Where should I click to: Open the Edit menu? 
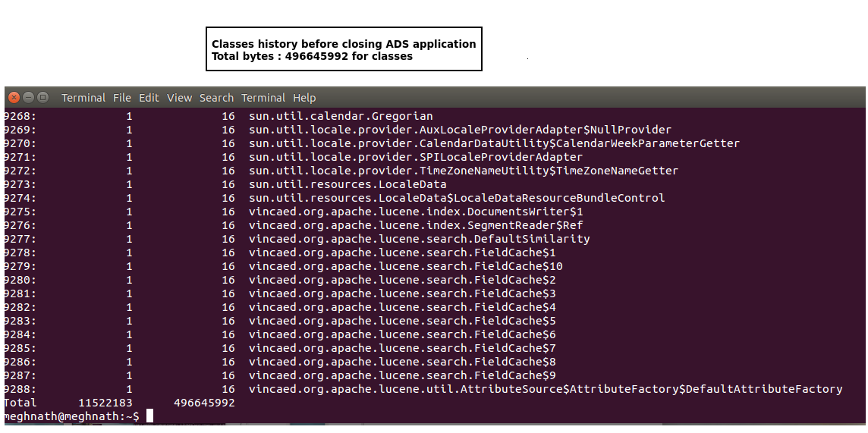tap(149, 98)
